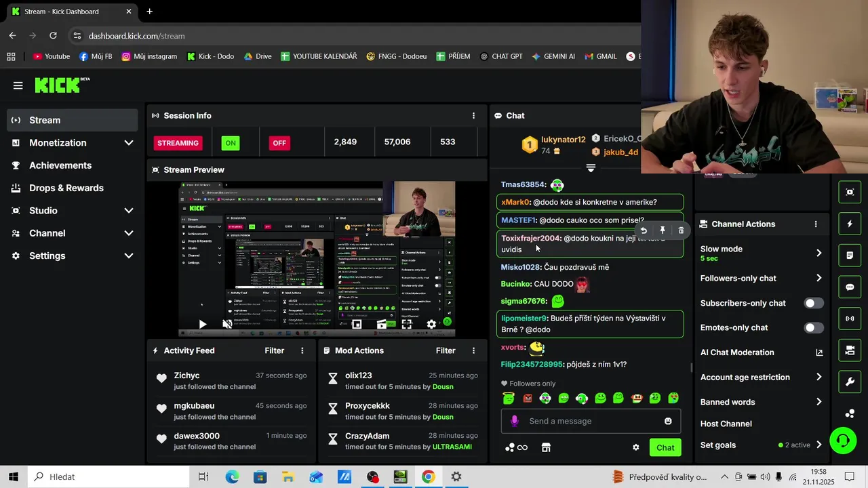Open Drops & Rewards in the sidebar
This screenshot has width=868, height=488.
(x=73, y=188)
